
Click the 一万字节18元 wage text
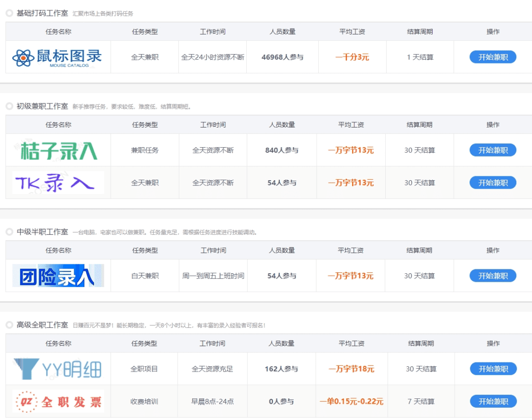[x=352, y=369]
